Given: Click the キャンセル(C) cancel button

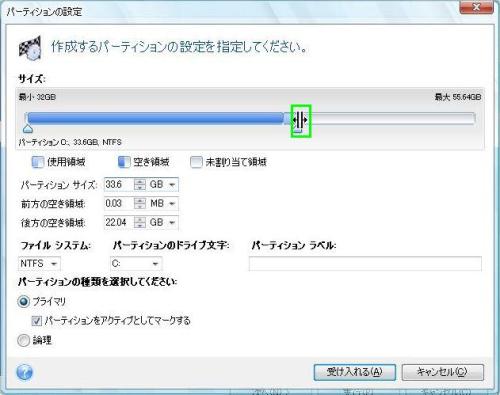Looking at the screenshot, I should [x=442, y=372].
